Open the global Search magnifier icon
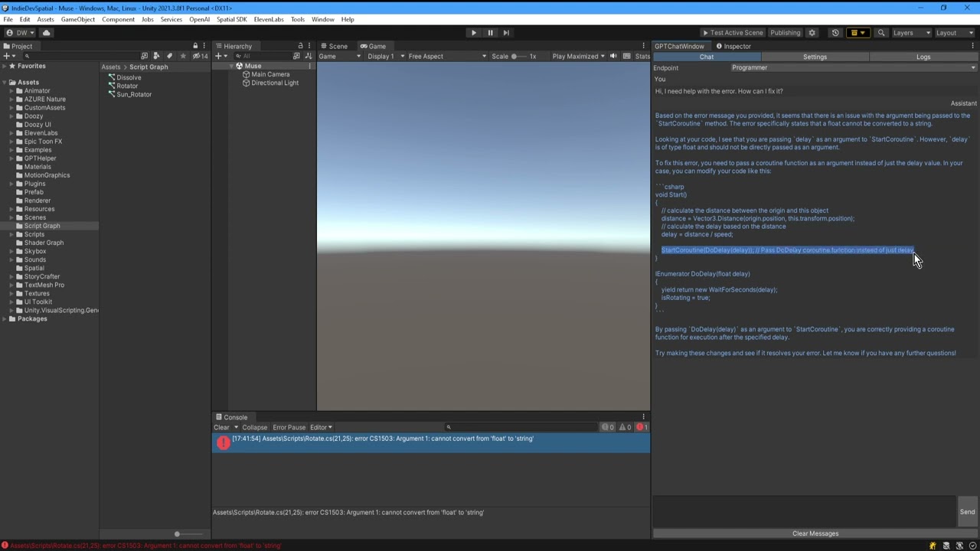 click(881, 33)
